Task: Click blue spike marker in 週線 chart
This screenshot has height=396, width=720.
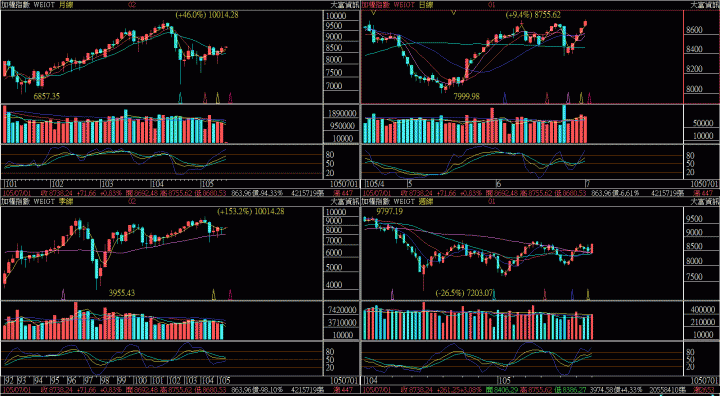Action: [x=572, y=294]
